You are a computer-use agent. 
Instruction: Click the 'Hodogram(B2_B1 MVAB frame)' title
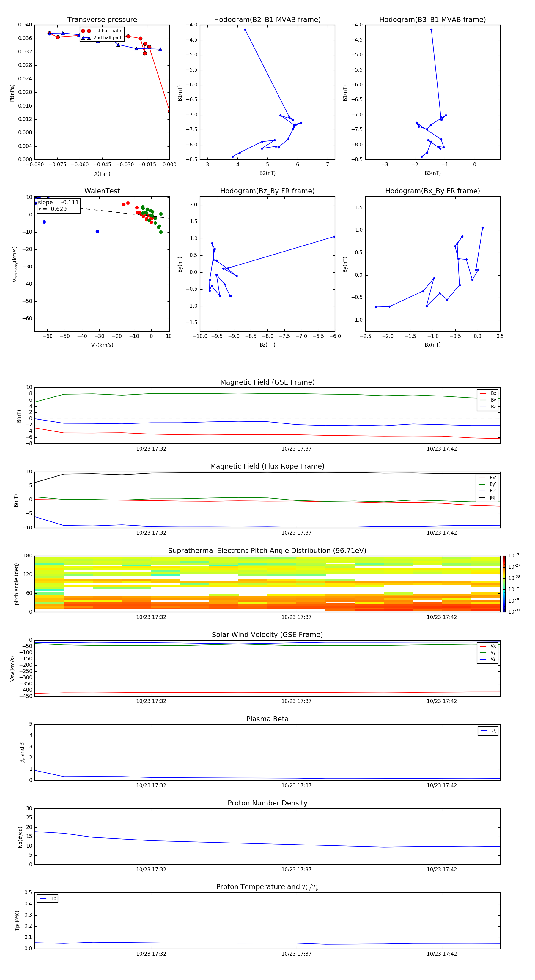(267, 20)
